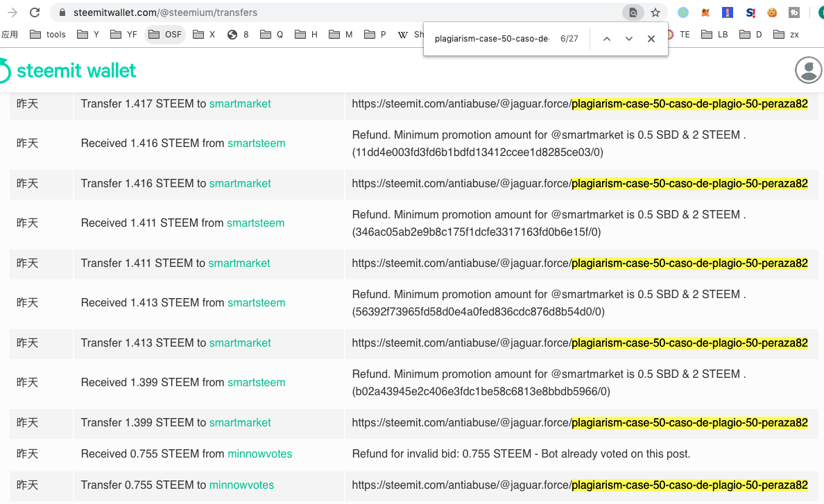Open the round teal extension icon
This screenshot has width=824, height=504.
683,12
